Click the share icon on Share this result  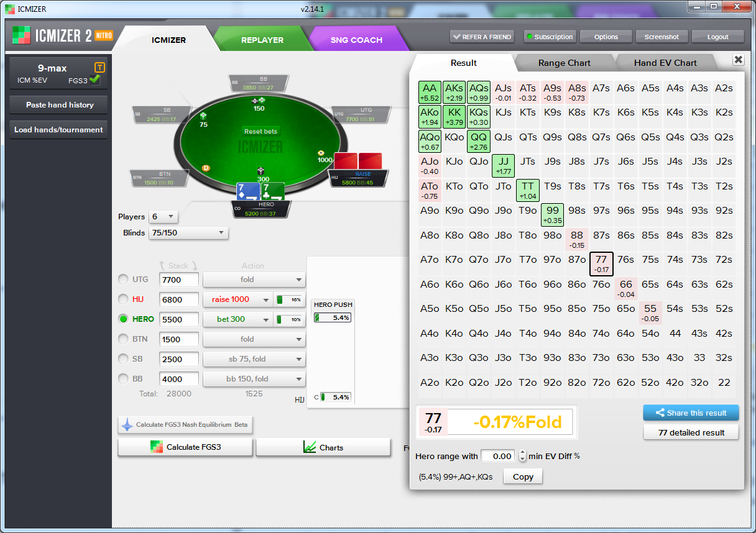[659, 412]
